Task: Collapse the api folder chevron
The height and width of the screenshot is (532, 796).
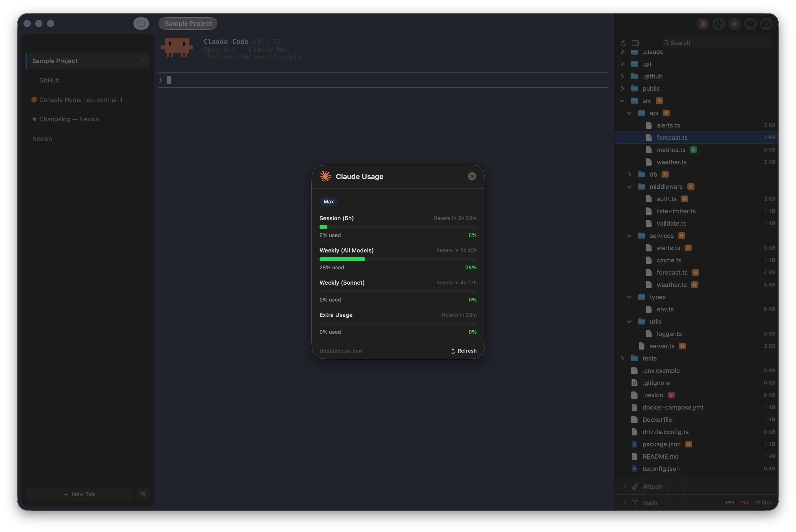Action: 629,113
